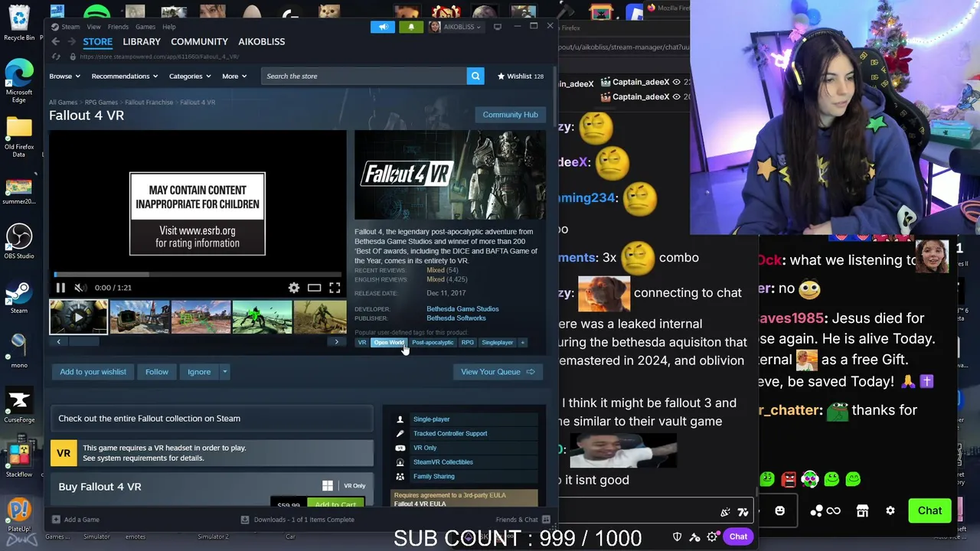Image resolution: width=980 pixels, height=551 pixels.
Task: Follow Fallout 4 VR
Action: (x=157, y=372)
